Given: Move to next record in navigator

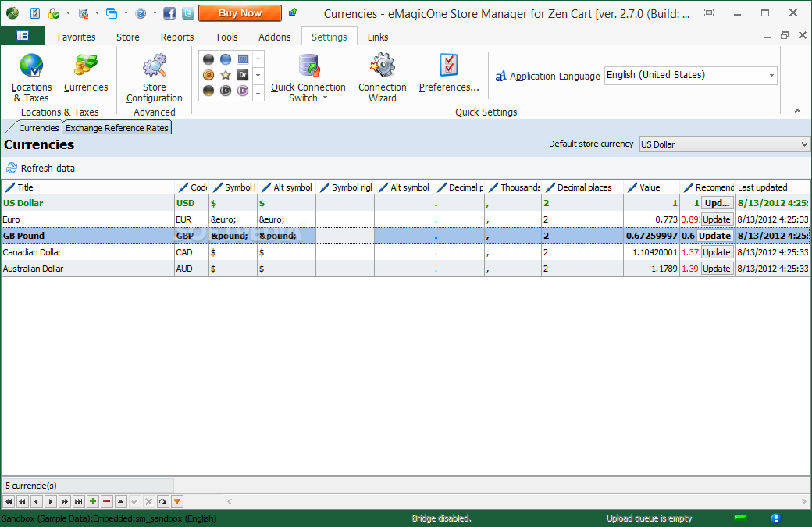Looking at the screenshot, I should [50, 501].
